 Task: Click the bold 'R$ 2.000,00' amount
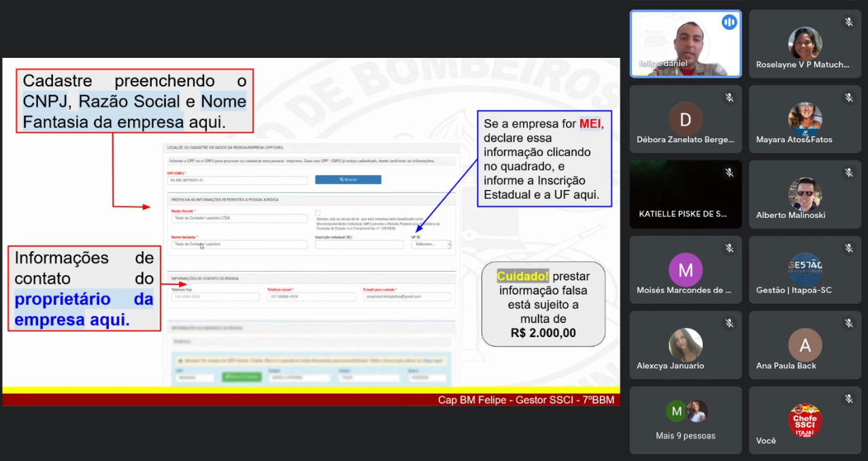[544, 333]
